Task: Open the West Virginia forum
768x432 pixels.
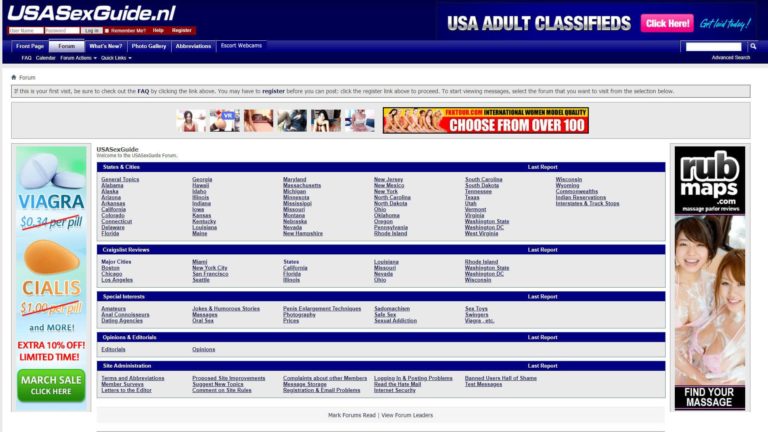Action: pos(481,233)
